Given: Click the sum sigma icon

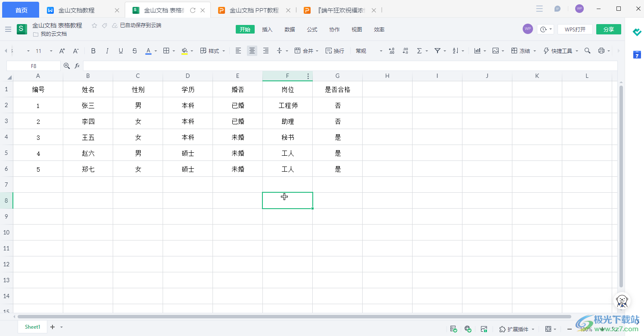Looking at the screenshot, I should point(419,51).
